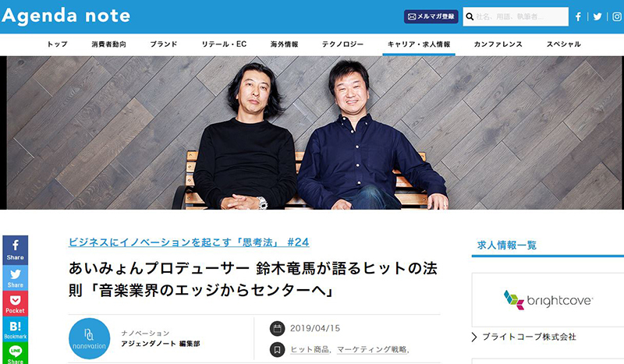Share the article with the Facebook Share button
Screen dimensions: 624x364
point(15,250)
